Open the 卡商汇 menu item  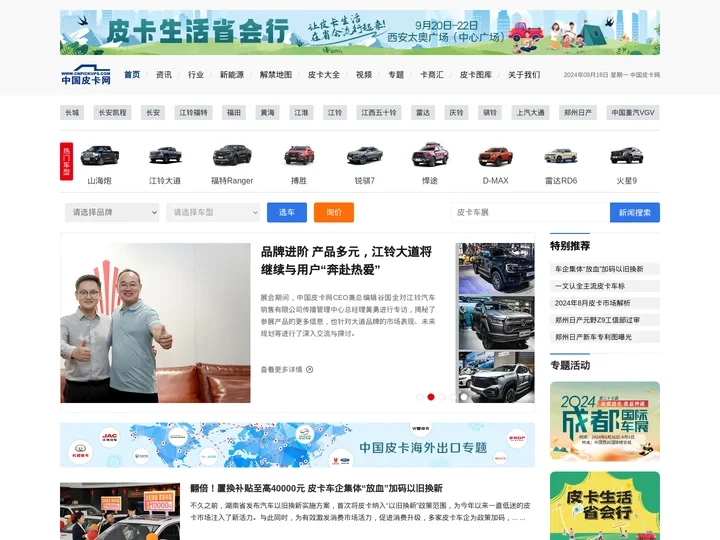[x=432, y=74]
